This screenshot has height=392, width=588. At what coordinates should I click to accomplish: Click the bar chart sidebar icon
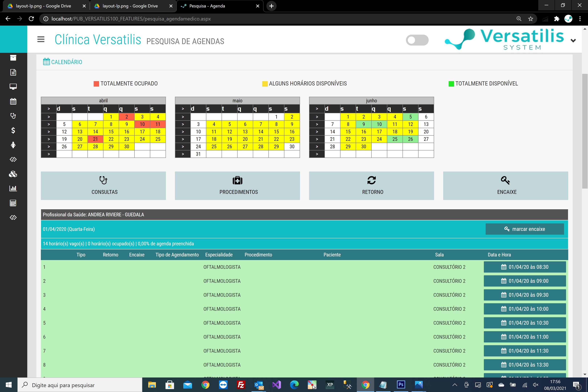pos(13,189)
